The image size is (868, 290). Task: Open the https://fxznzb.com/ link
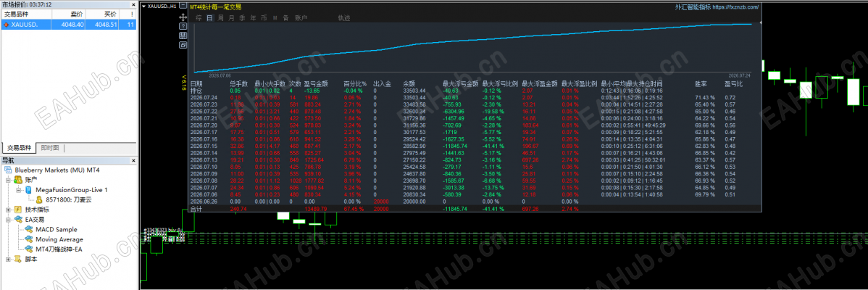click(735, 7)
